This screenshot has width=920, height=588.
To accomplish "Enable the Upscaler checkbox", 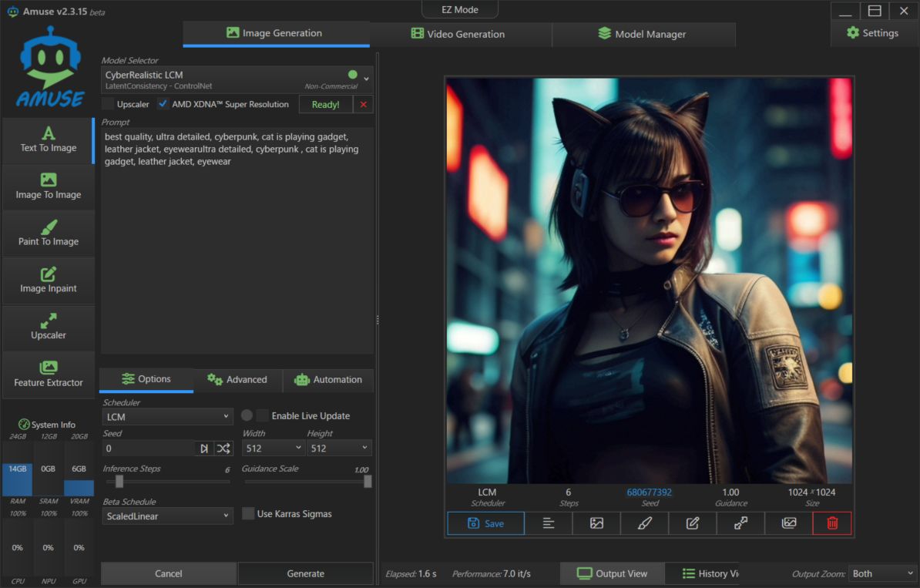I will click(x=109, y=104).
